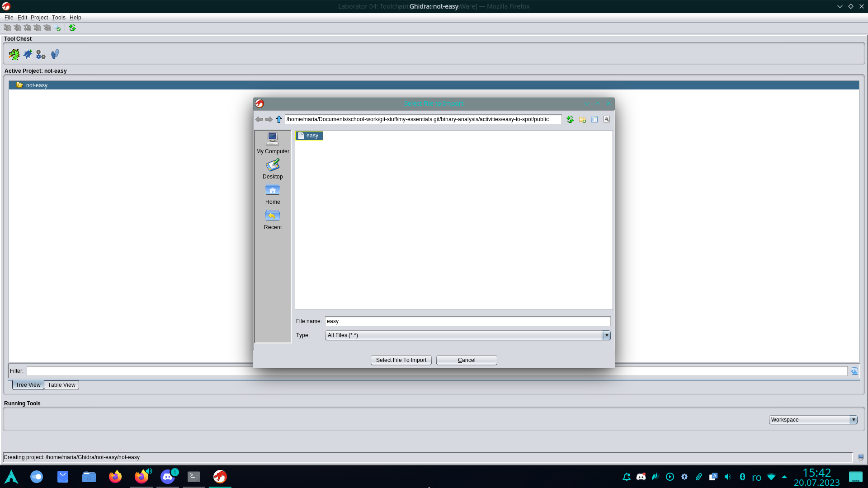This screenshot has height=488, width=868.
Task: Open the Project menu
Action: pyautogui.click(x=39, y=17)
